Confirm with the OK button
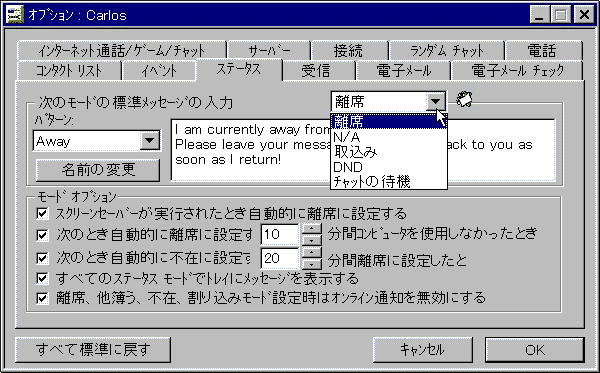 pyautogui.click(x=535, y=349)
